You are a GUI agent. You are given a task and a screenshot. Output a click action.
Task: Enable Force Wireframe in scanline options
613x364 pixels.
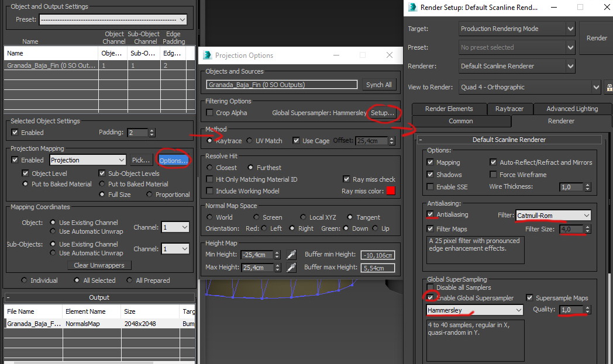click(x=493, y=174)
